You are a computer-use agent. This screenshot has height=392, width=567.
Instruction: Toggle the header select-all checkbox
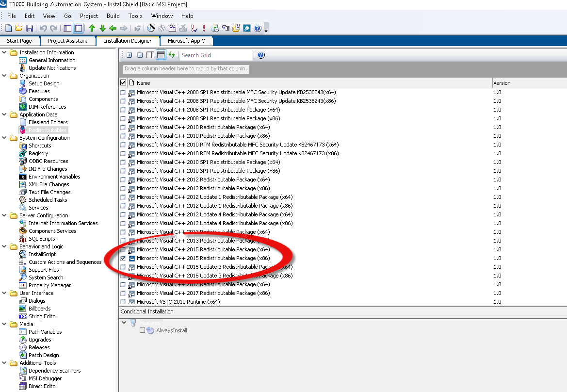[123, 83]
